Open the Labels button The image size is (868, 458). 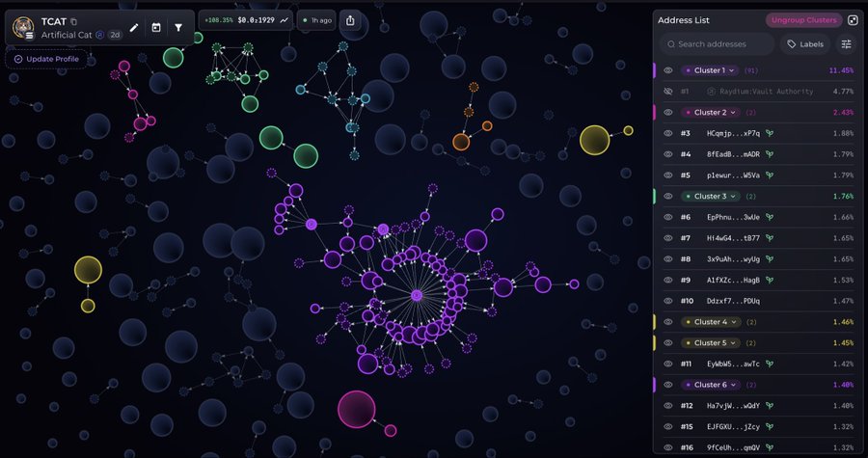pos(805,44)
